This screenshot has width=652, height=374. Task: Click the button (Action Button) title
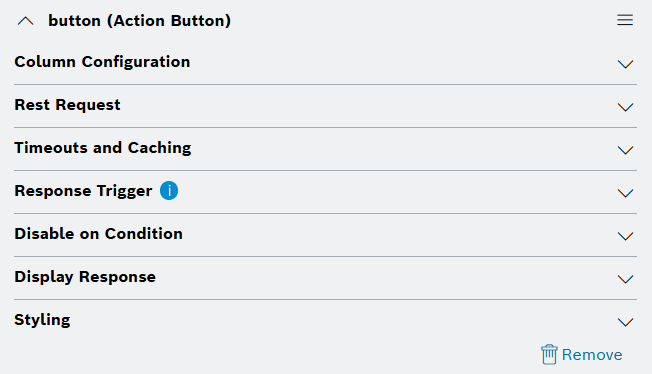click(x=140, y=21)
